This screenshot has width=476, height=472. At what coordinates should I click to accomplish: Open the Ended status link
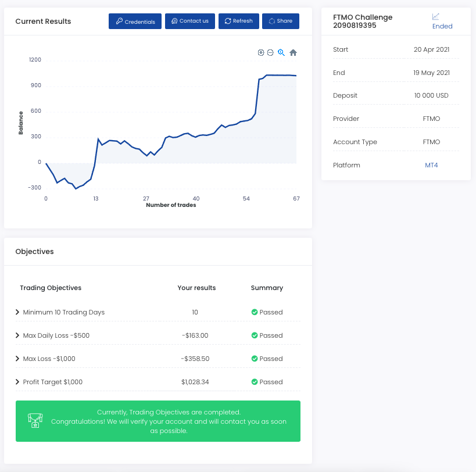[x=442, y=26]
